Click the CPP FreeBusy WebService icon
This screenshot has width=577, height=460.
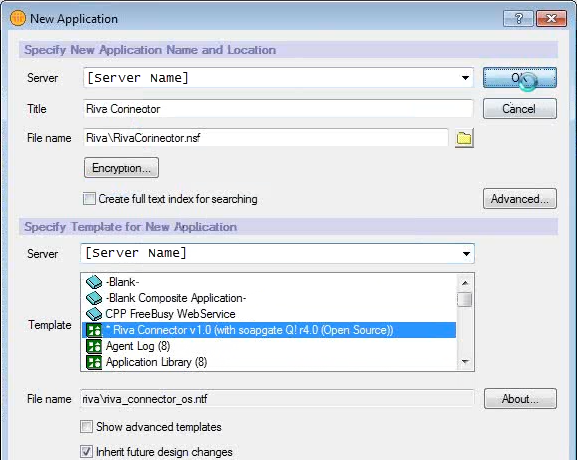tap(94, 314)
